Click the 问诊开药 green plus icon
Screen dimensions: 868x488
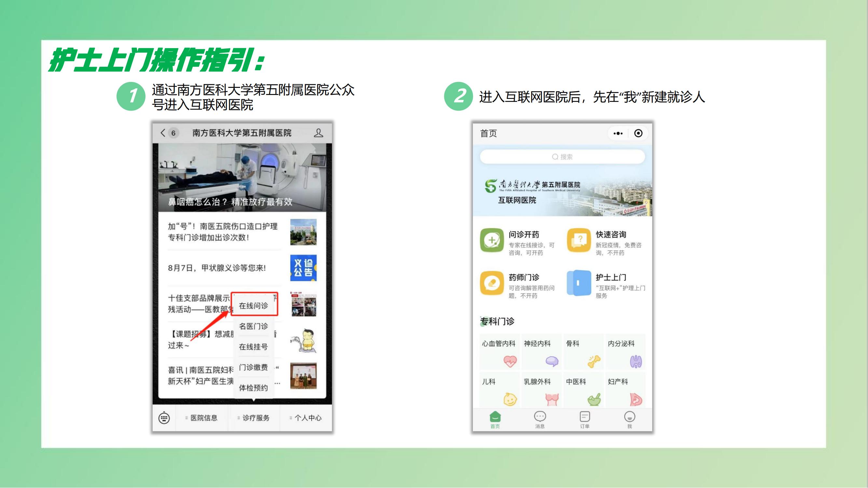492,240
